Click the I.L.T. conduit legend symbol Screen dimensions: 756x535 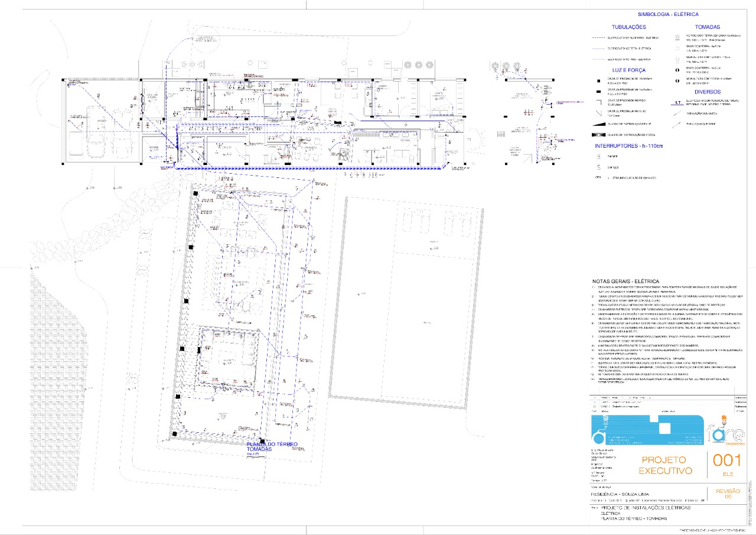tap(676, 102)
